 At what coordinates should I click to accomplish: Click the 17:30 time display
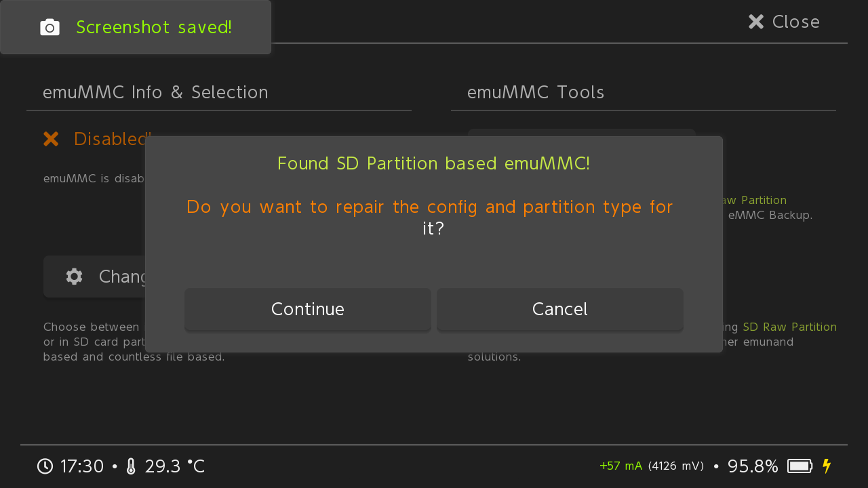point(82,466)
